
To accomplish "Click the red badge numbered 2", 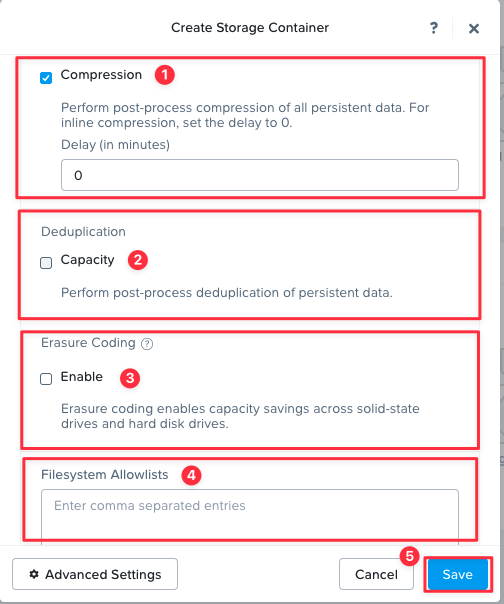I will (x=138, y=260).
